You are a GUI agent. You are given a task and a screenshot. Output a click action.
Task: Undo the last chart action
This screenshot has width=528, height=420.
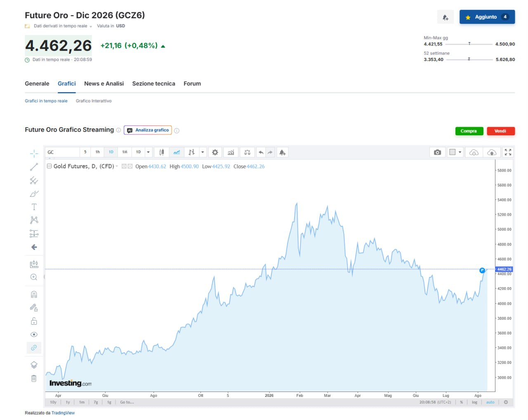[x=261, y=152]
